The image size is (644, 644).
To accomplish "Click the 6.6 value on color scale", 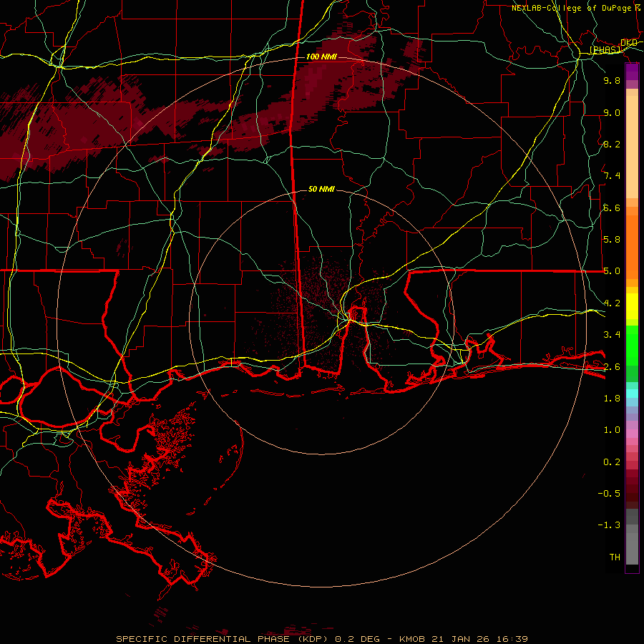I will pos(612,208).
